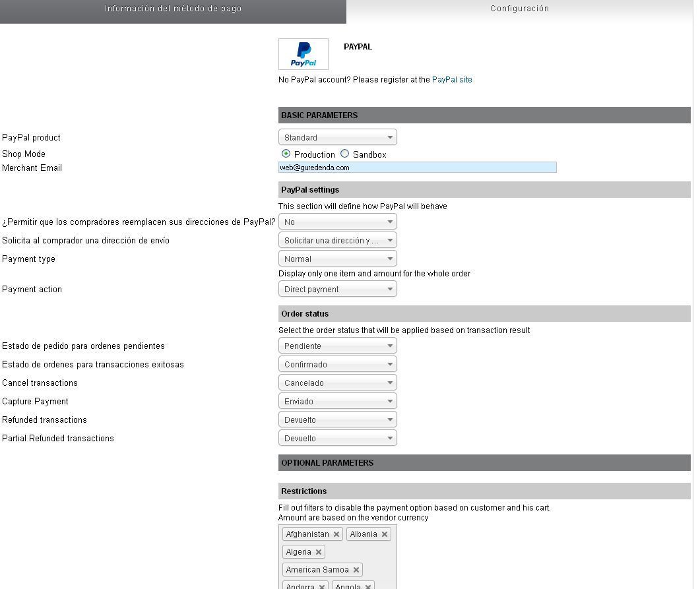Select the Production shop mode
This screenshot has height=589, width=700.
coord(286,154)
